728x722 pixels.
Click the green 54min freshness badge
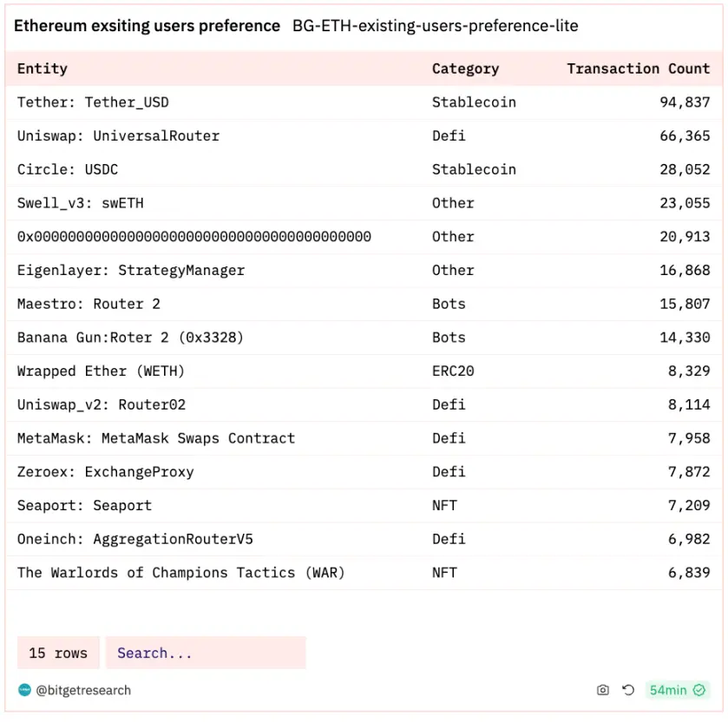click(678, 690)
